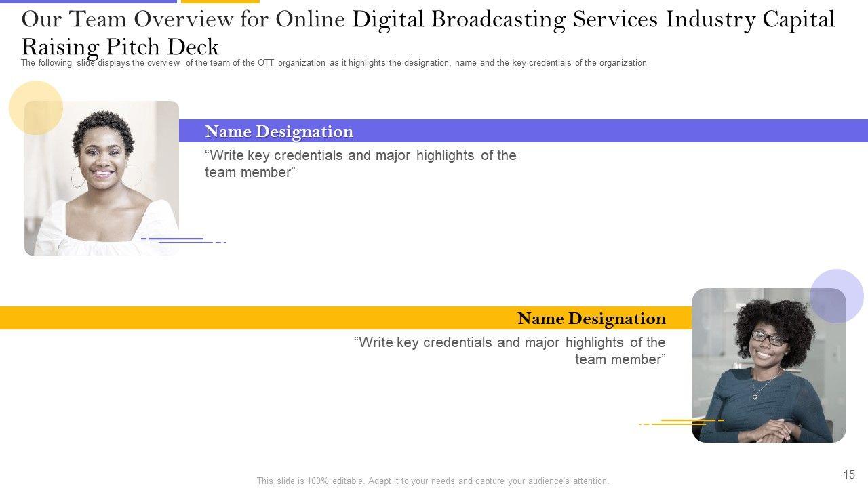This screenshot has height=488, width=868.
Task: Click the slide number 15
Action: coord(849,474)
